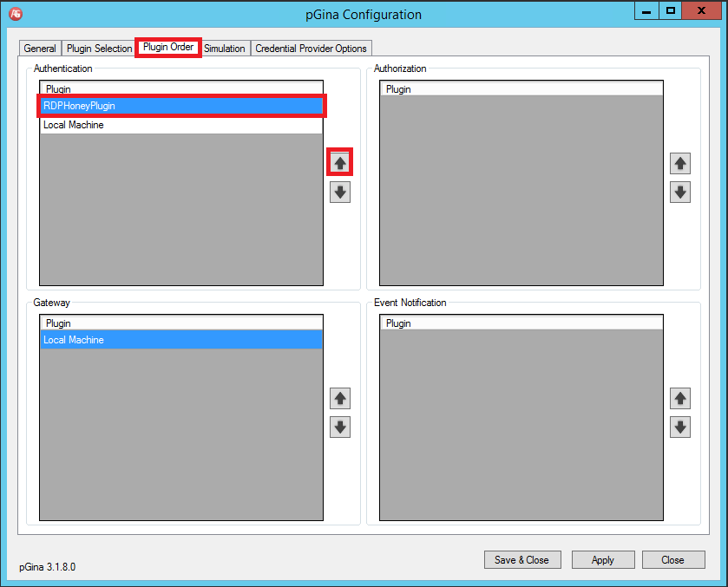
Task: Select RDPHoneyPlugin in Authentication list
Action: 182,106
